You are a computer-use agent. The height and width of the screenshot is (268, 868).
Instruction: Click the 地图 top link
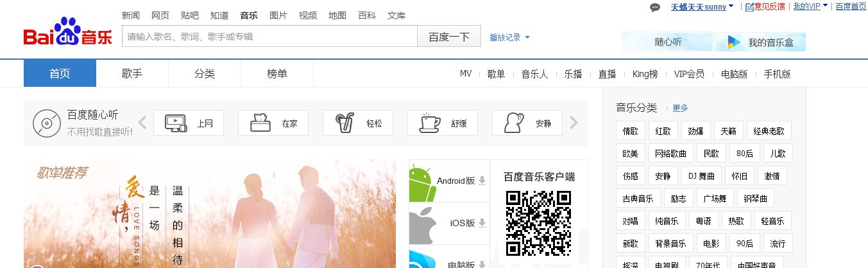tap(337, 15)
